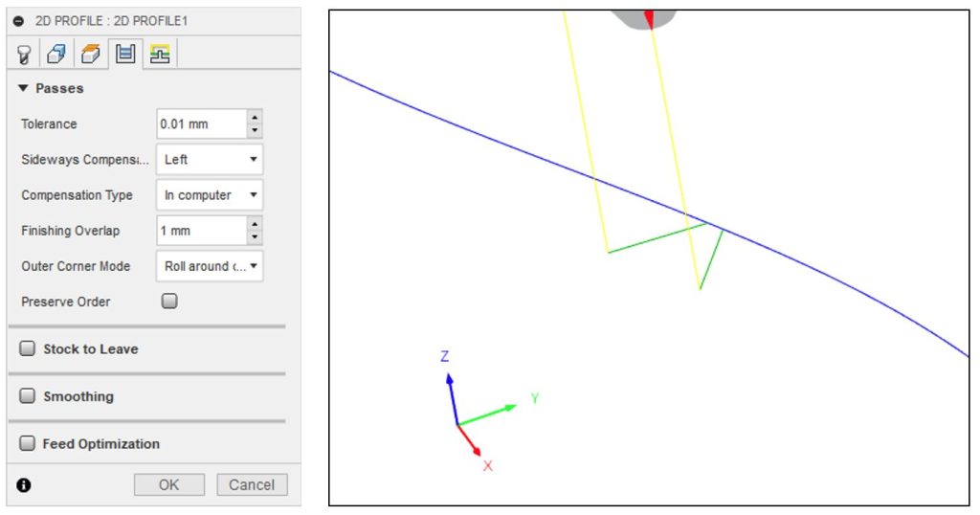Open the Compensation Type dropdown
Screen dimensions: 980x515
click(209, 195)
